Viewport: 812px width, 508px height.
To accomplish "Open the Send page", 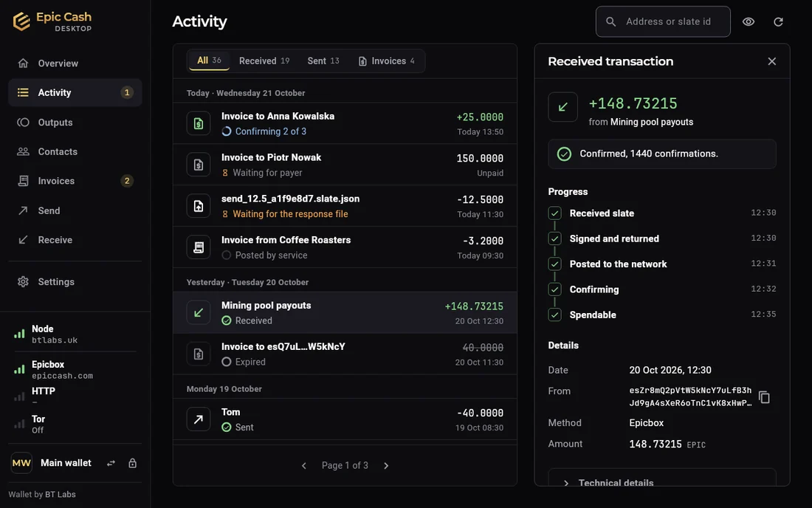I will [75, 210].
